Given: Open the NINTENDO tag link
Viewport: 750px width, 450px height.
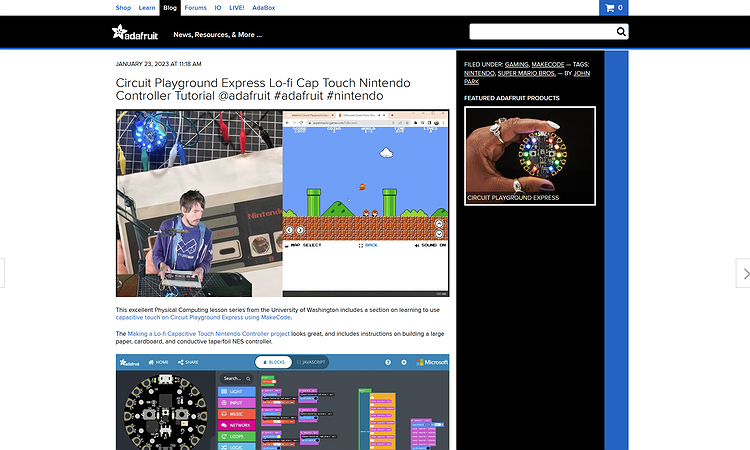Looking at the screenshot, I should click(x=479, y=73).
